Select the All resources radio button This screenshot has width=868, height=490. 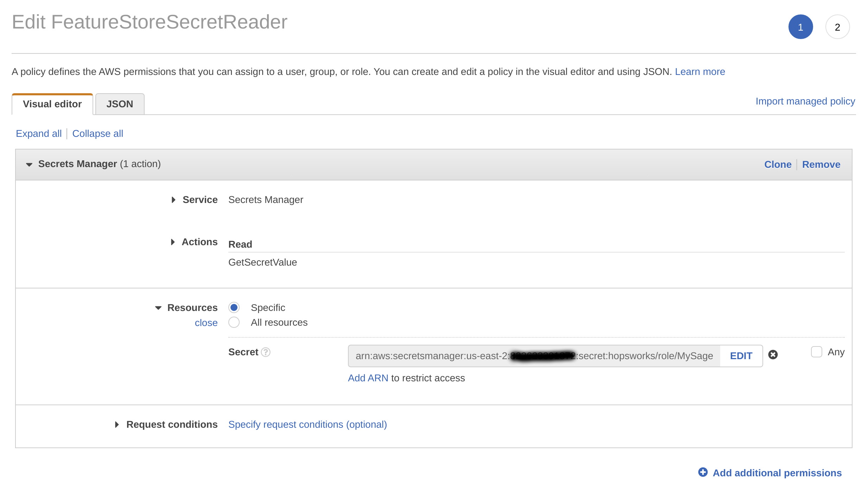(x=234, y=323)
